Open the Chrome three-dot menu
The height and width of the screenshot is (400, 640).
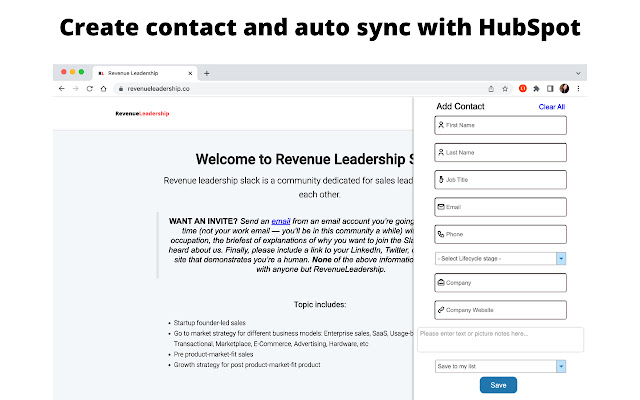click(x=578, y=89)
